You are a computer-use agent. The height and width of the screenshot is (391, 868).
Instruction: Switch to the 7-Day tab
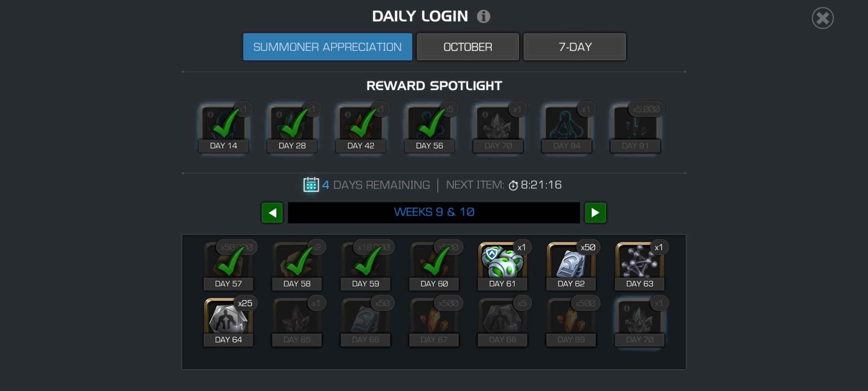[x=575, y=47]
